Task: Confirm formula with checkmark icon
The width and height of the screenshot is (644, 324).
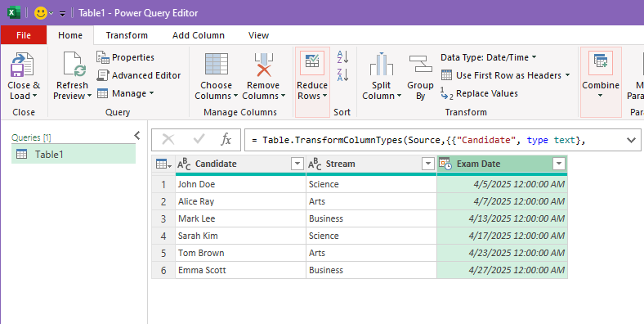Action: coord(199,140)
